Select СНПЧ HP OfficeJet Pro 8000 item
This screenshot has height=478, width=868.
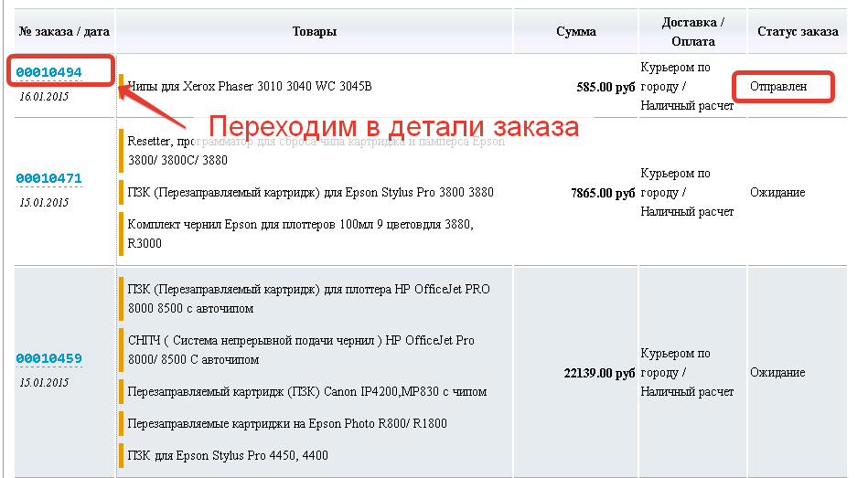(300, 349)
